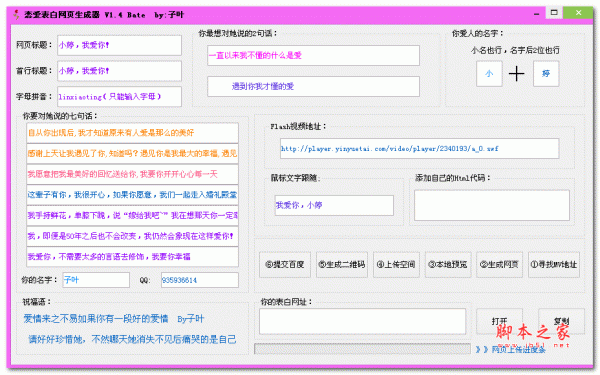
Task: Click the app icon in the title bar
Action: click(16, 15)
